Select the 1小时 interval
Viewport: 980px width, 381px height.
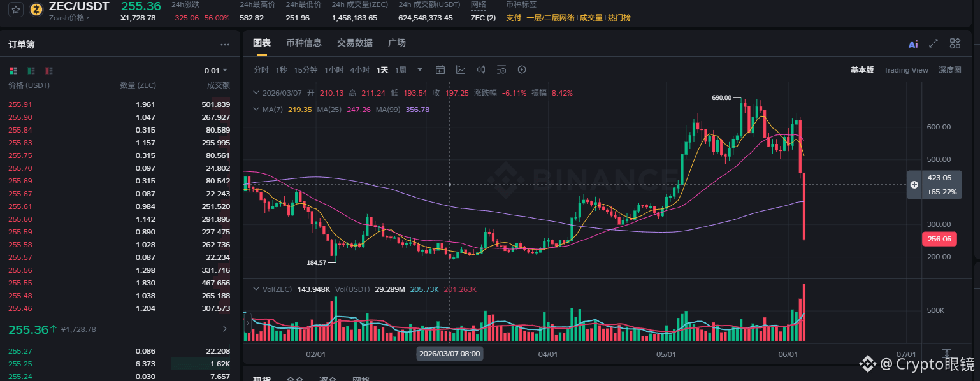pos(334,69)
